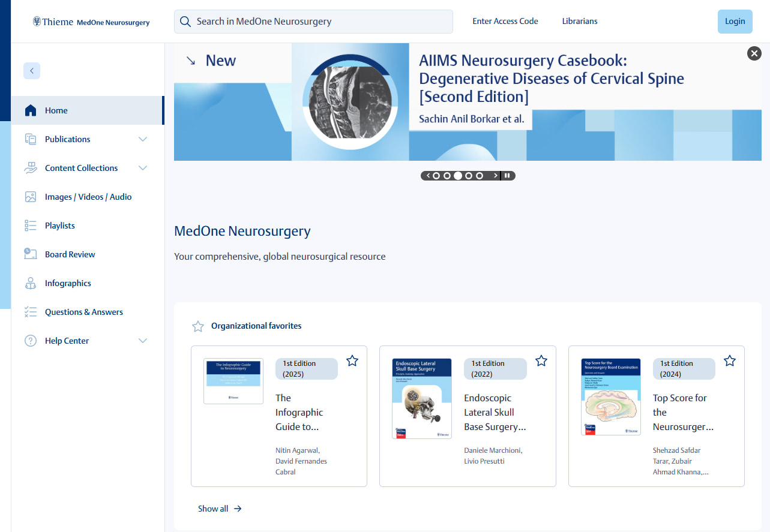Expand the Help Center section

tap(143, 341)
